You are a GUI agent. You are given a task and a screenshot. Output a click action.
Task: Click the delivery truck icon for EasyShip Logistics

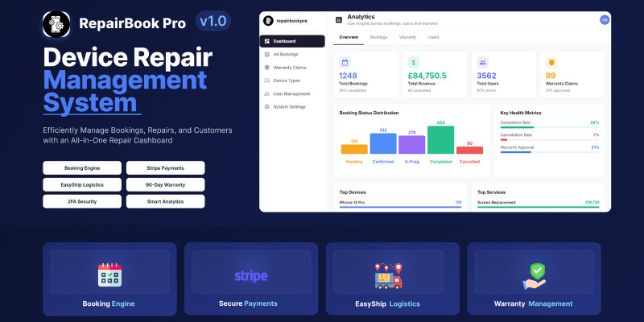pos(392,275)
